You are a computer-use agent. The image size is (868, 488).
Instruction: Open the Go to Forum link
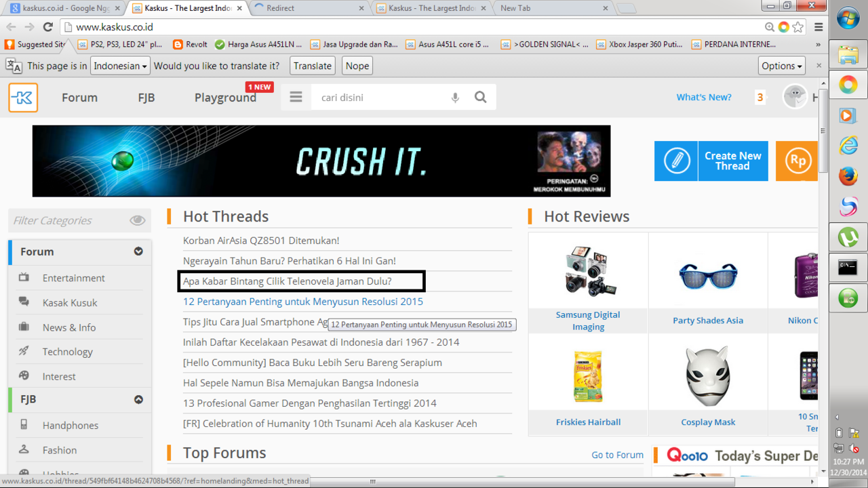(617, 455)
